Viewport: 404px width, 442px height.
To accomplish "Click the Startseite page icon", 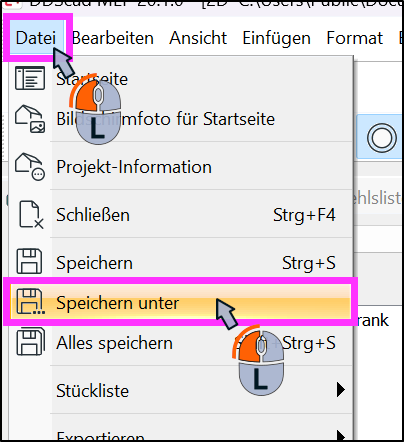I will point(30,78).
